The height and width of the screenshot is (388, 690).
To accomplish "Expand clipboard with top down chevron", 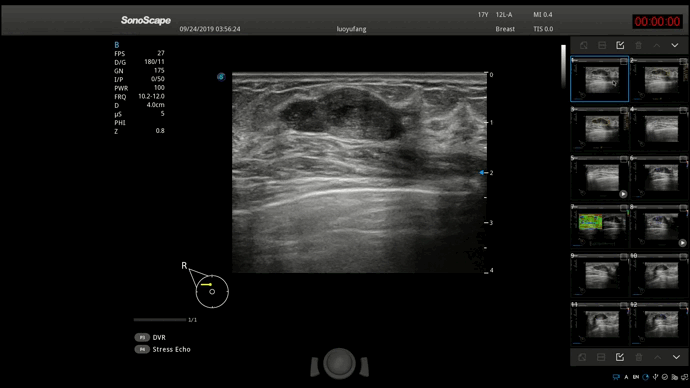I will pyautogui.click(x=675, y=45).
